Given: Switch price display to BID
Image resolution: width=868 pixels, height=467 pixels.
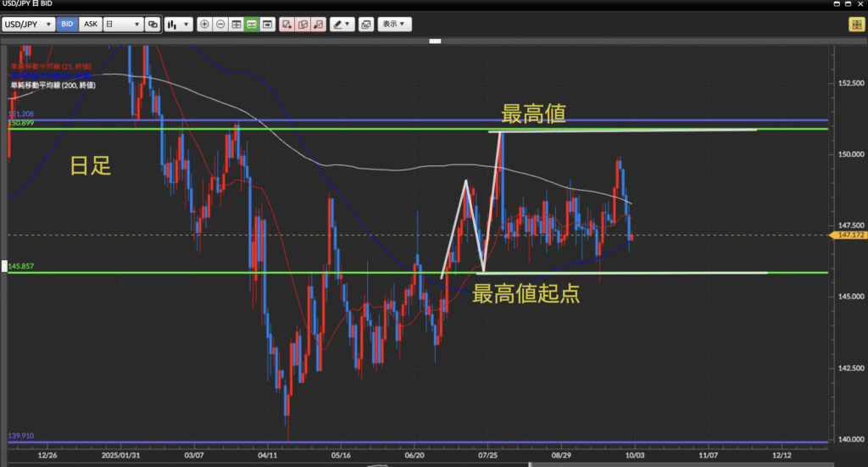Looking at the screenshot, I should tap(67, 25).
